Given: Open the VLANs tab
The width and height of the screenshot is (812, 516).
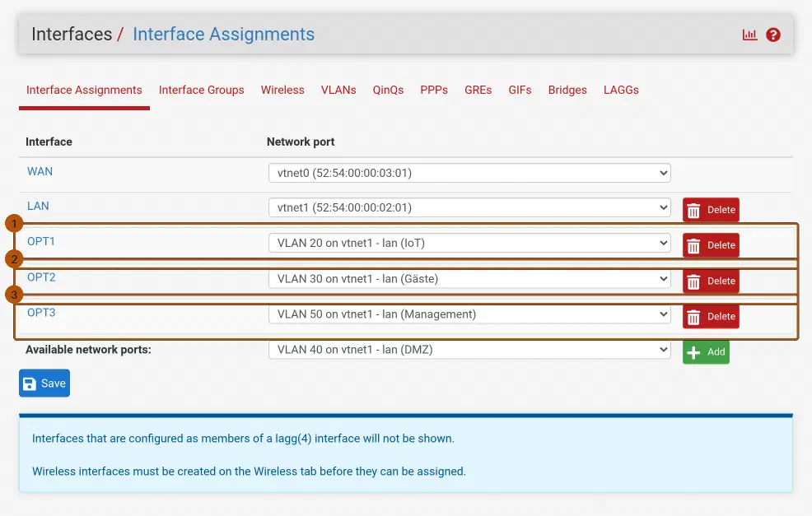Looking at the screenshot, I should click(338, 90).
